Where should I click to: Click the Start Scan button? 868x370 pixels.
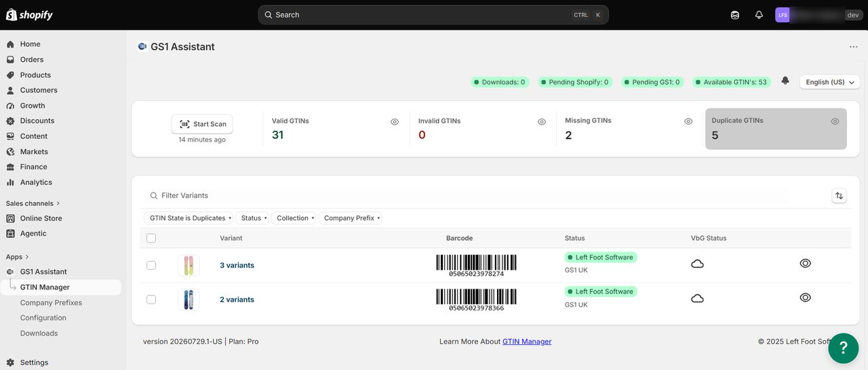202,124
